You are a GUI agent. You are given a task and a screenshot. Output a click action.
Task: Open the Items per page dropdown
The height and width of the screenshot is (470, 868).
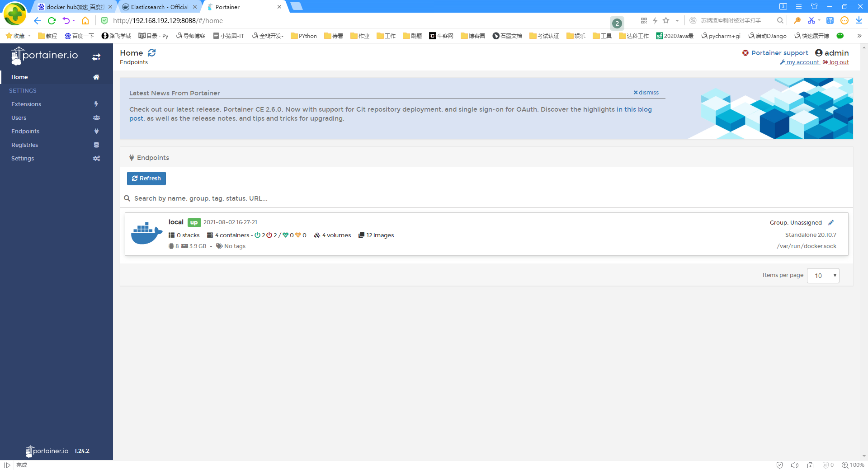[x=823, y=276]
